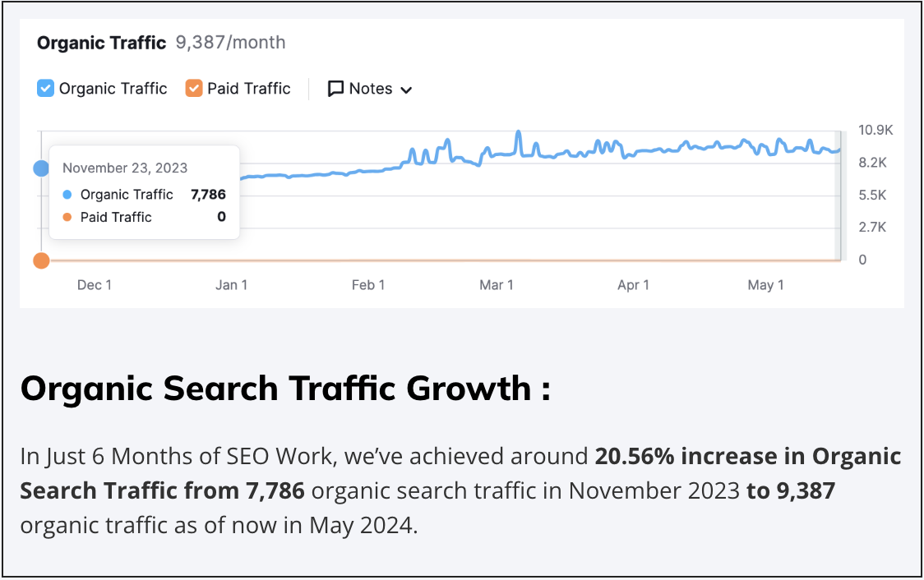This screenshot has height=580, width=924.
Task: Click the 9,387/month traffic figure
Action: pyautogui.click(x=230, y=43)
